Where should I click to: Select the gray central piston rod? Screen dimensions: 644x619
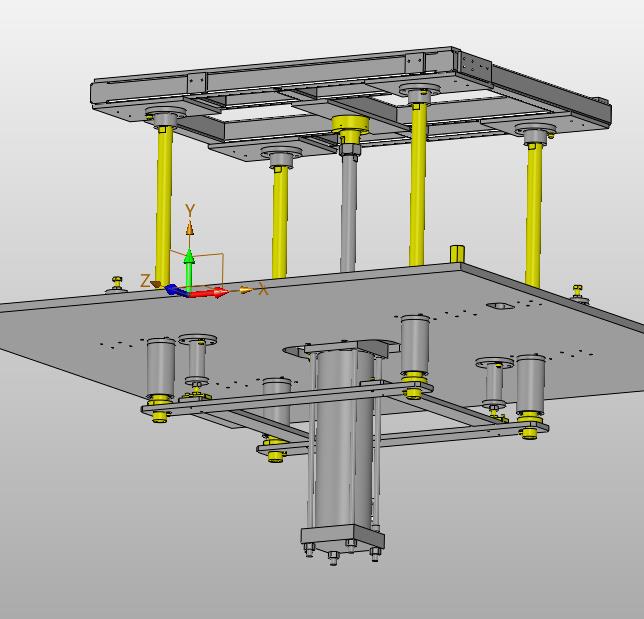[349, 214]
